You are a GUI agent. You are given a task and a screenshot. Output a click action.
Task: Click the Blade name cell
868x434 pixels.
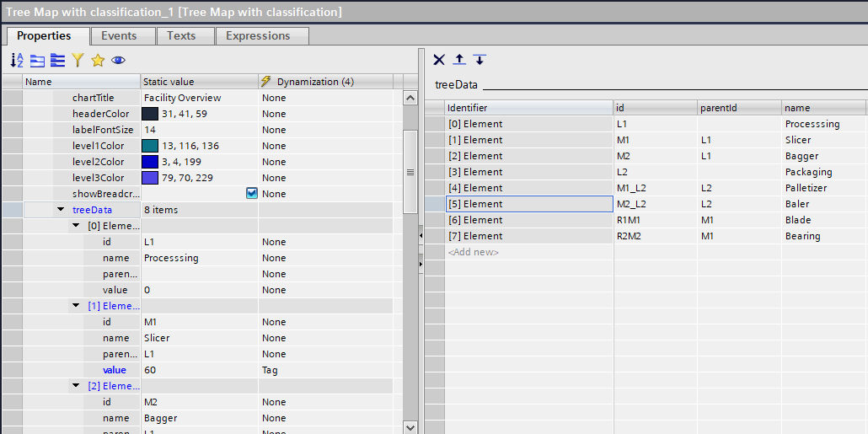tap(823, 220)
